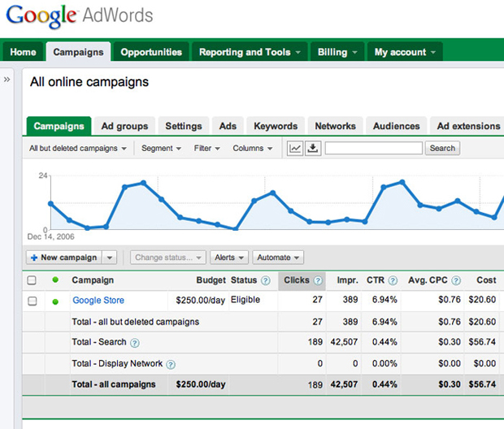Open Avg. CPC help question mark
The height and width of the screenshot is (429, 504).
(x=456, y=280)
